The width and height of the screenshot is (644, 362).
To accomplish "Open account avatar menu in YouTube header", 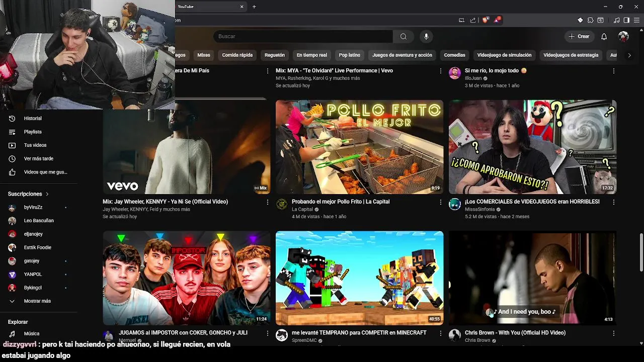I will [623, 36].
